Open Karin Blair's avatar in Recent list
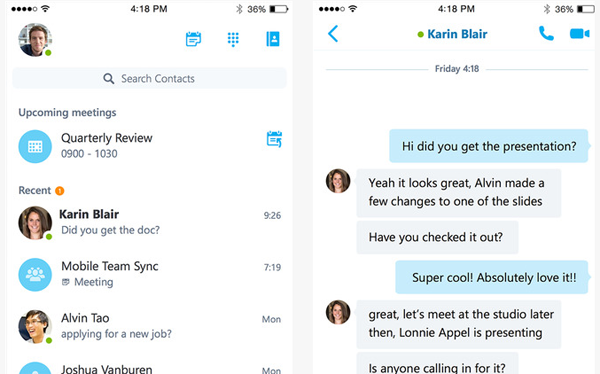The width and height of the screenshot is (600, 374). point(35,223)
